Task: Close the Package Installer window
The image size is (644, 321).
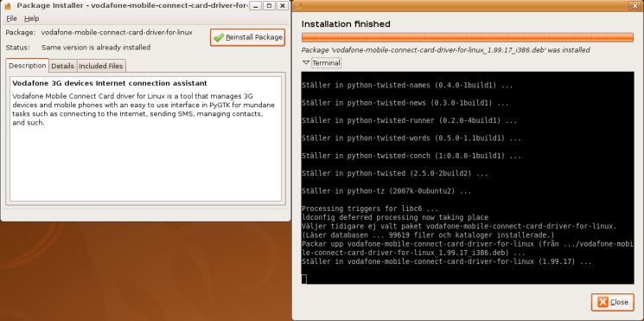Action: click(282, 6)
